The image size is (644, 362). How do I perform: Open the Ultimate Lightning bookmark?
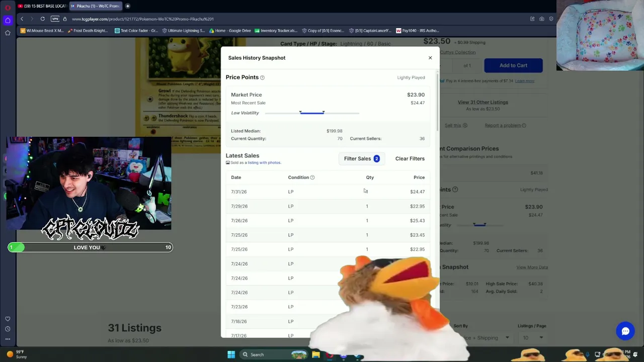click(183, 31)
